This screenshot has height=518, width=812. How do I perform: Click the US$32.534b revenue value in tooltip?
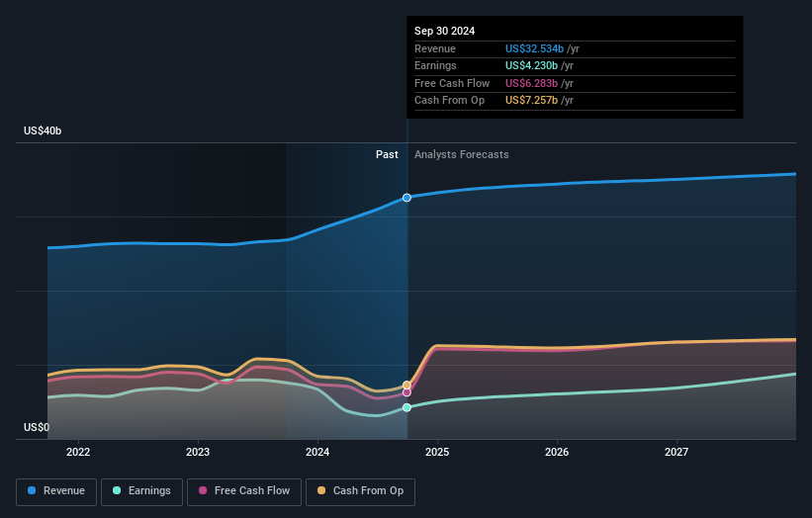click(534, 48)
